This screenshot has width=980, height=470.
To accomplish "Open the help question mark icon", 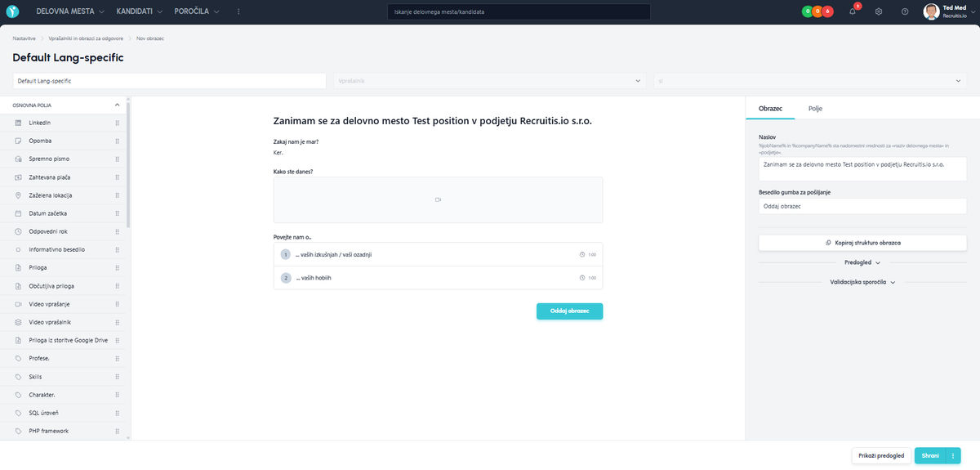I will 905,11.
